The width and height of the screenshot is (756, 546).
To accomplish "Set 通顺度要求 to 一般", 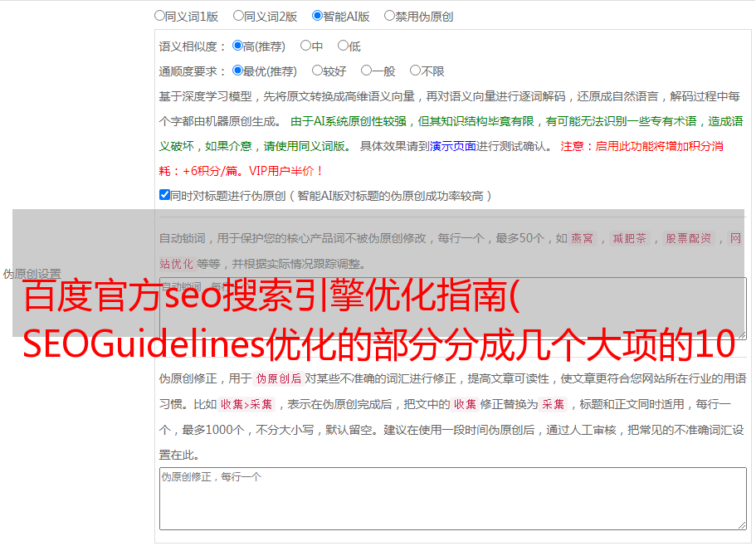I will coord(367,71).
